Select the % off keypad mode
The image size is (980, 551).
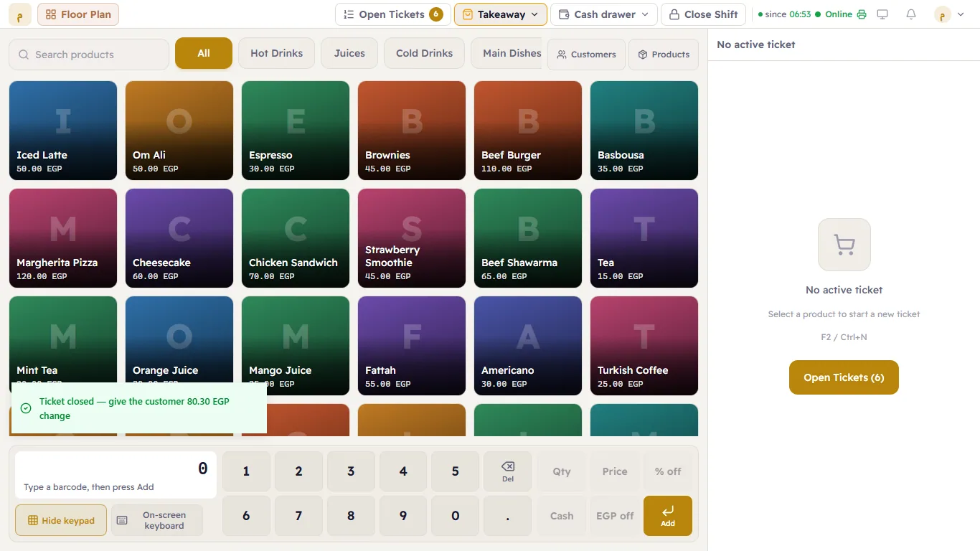(668, 471)
